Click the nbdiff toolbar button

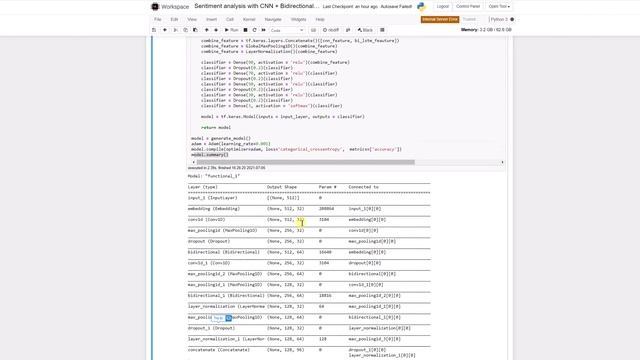(x=331, y=30)
